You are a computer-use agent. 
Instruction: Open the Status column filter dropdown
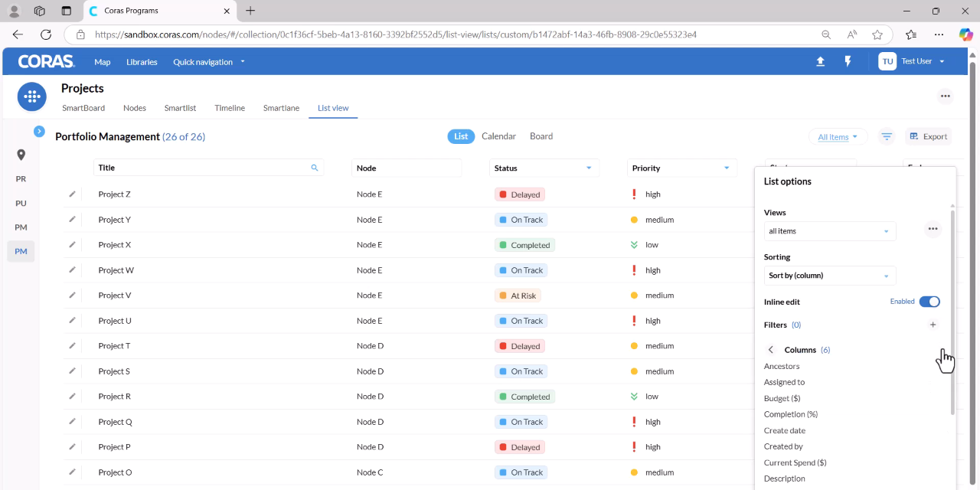[589, 168]
